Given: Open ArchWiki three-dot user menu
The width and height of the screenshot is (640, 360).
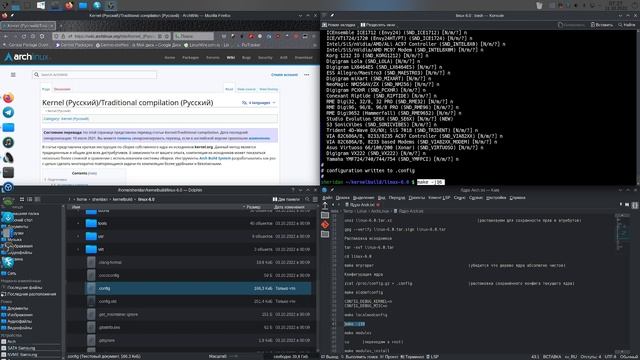Looking at the screenshot, I should pyautogui.click(x=307, y=75).
